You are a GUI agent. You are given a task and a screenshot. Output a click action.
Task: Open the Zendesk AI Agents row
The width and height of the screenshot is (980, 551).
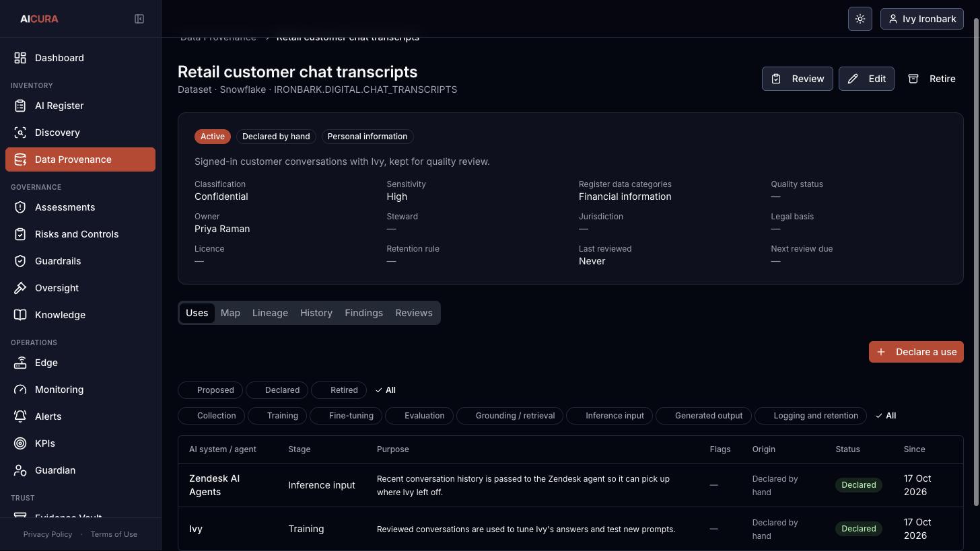(570, 485)
